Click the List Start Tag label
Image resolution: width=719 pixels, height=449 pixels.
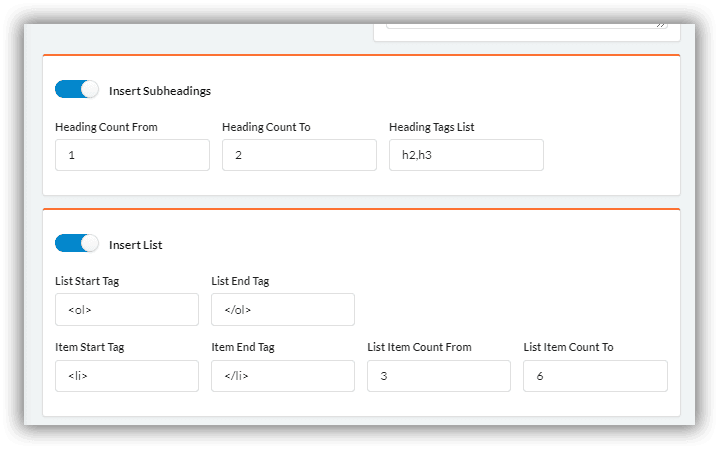(87, 281)
